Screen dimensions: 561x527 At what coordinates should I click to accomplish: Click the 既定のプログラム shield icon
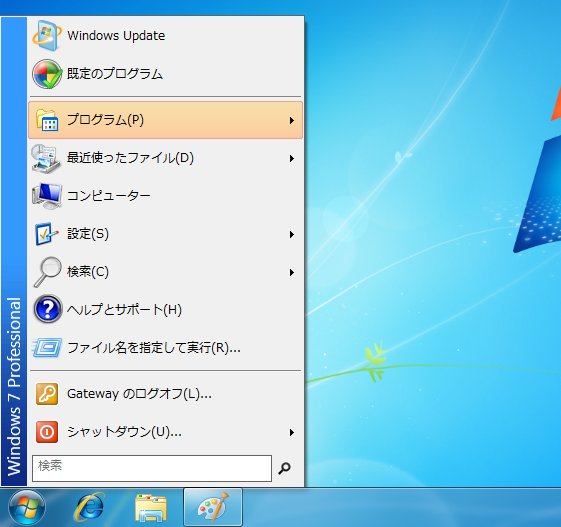point(47,74)
